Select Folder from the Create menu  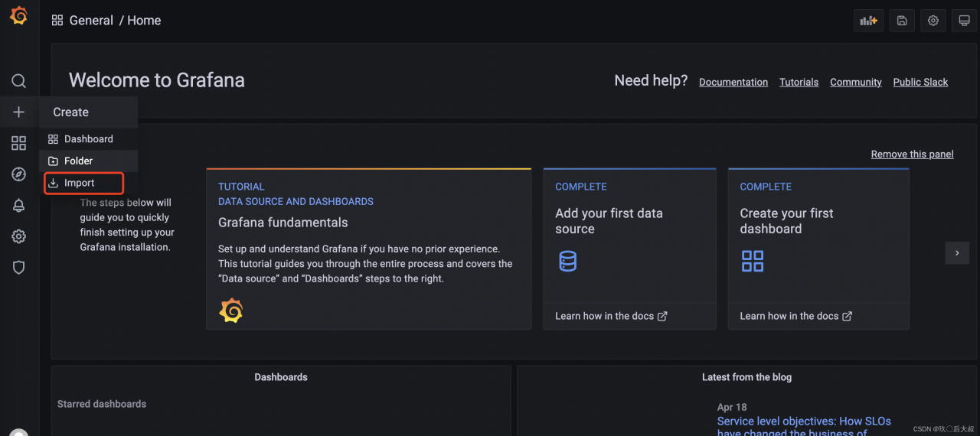pos(88,161)
